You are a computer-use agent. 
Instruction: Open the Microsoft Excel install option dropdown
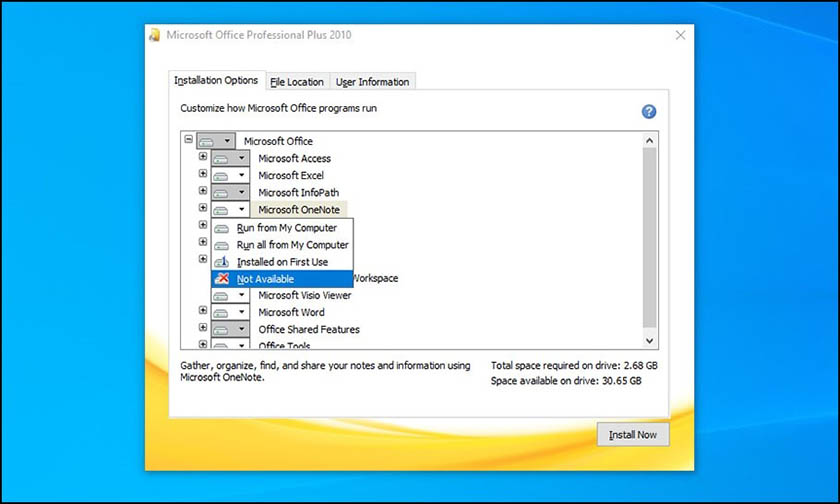(241, 176)
